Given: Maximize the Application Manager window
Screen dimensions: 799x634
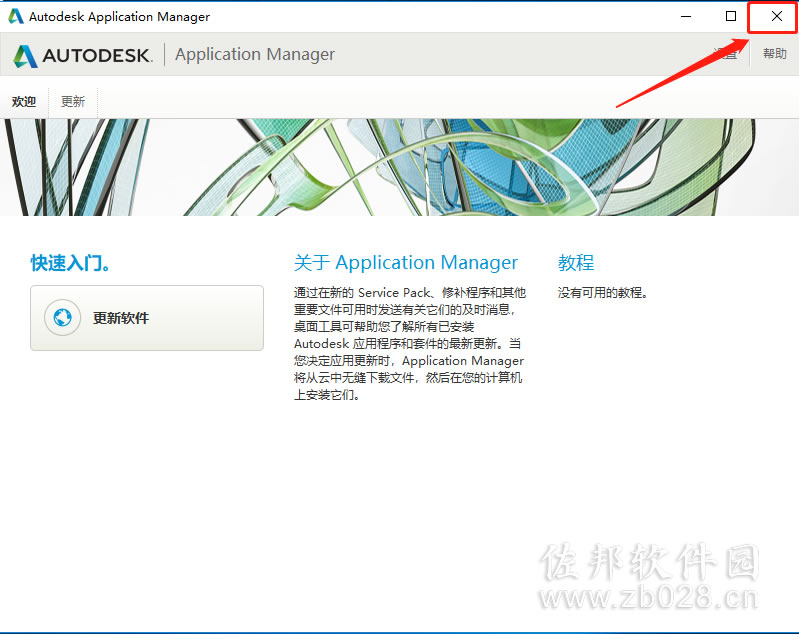Looking at the screenshot, I should coord(731,16).
